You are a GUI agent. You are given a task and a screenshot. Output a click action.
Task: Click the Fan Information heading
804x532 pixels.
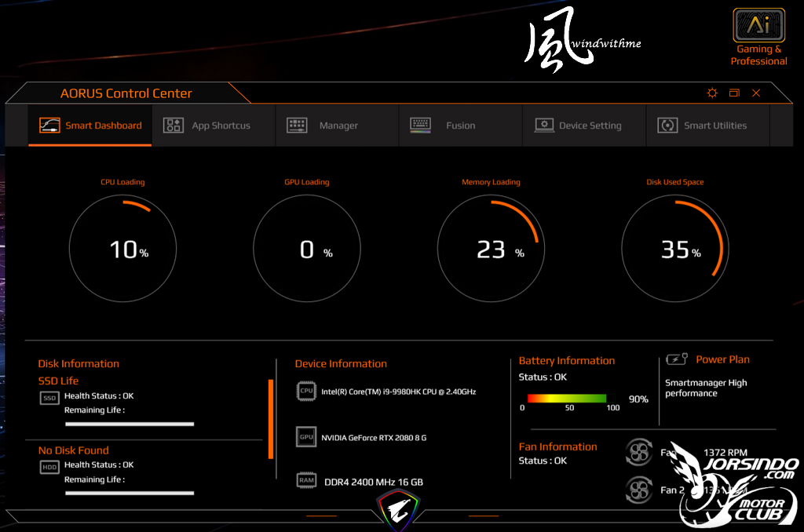(558, 447)
